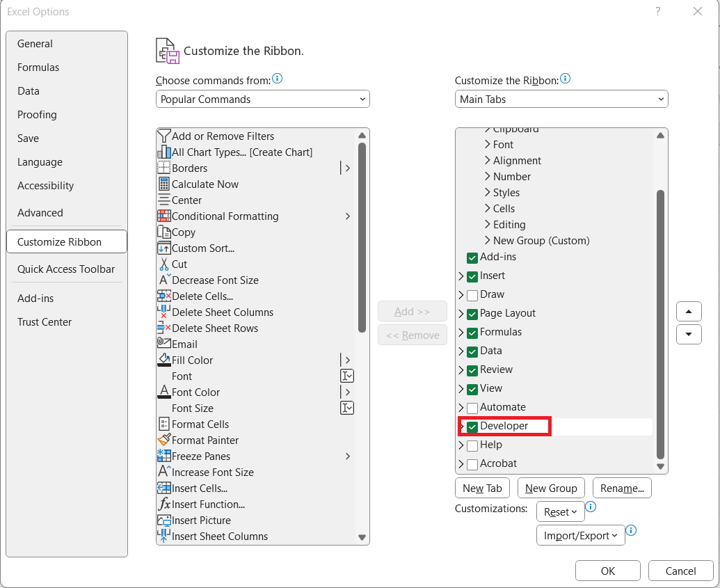The width and height of the screenshot is (720, 588).
Task: Click the Fill Color bucket icon
Action: 164,360
